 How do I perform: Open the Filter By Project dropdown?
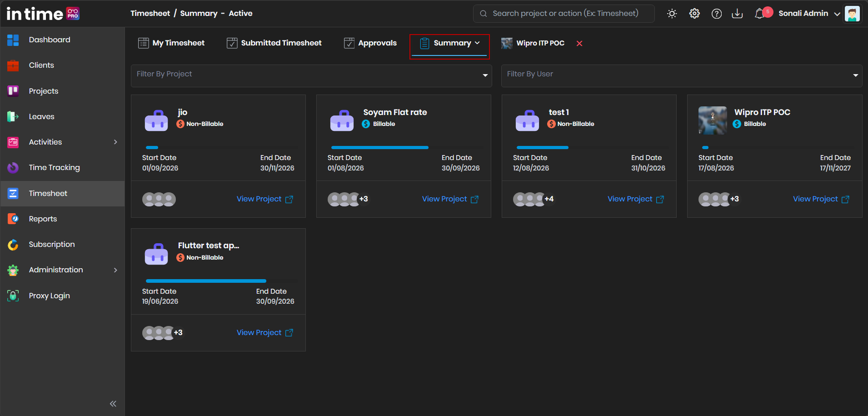311,75
